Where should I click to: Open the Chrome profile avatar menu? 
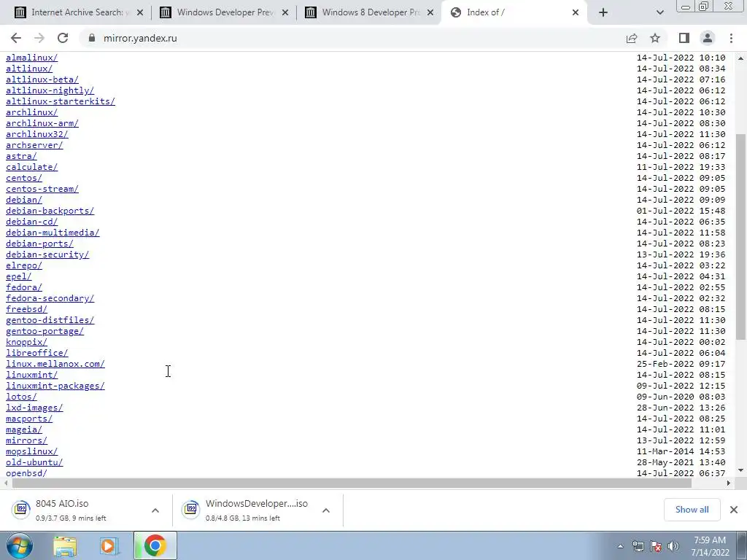click(x=708, y=38)
